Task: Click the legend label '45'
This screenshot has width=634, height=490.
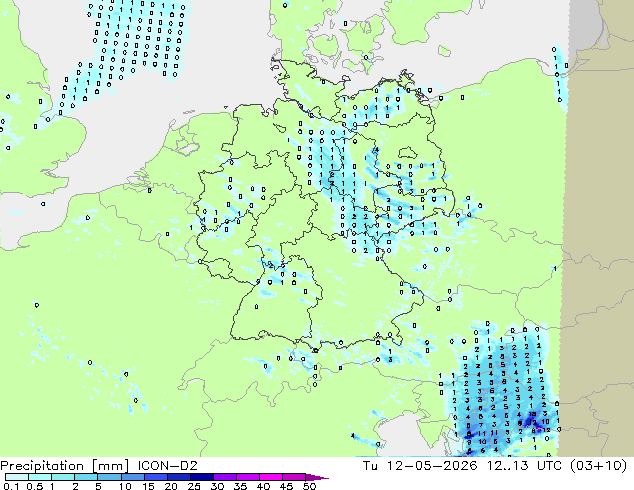Action: 286,486
